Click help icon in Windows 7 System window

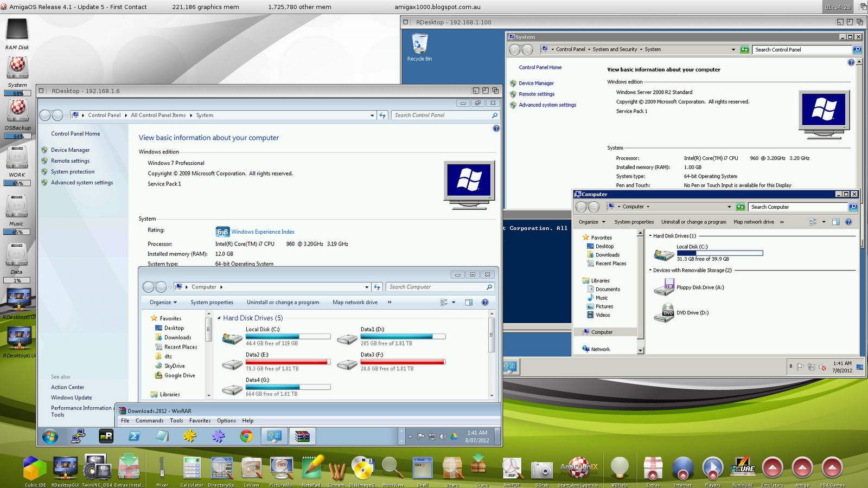click(x=496, y=129)
